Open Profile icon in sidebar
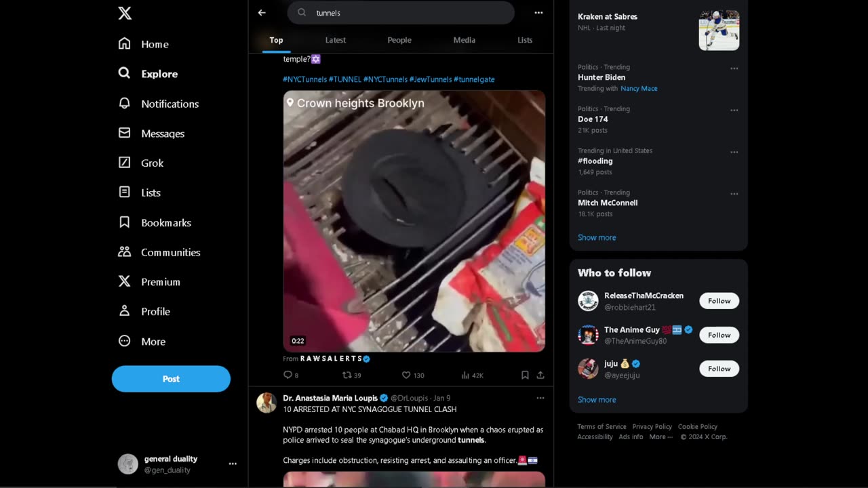This screenshot has width=868, height=488. (124, 311)
